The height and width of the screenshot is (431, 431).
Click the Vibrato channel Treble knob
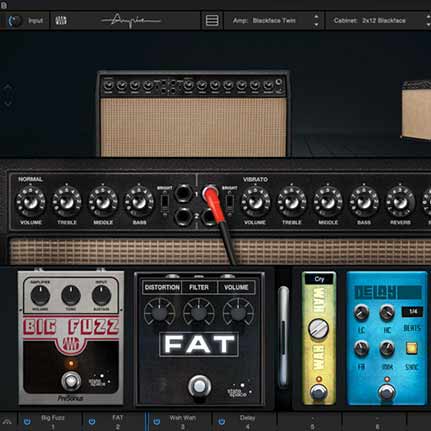pyautogui.click(x=292, y=202)
